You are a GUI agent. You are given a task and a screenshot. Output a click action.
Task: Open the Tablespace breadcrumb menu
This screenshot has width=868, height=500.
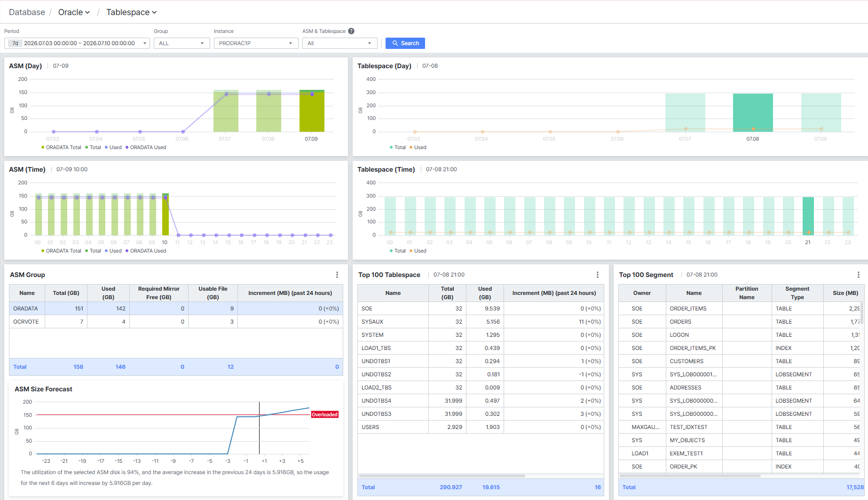point(131,12)
